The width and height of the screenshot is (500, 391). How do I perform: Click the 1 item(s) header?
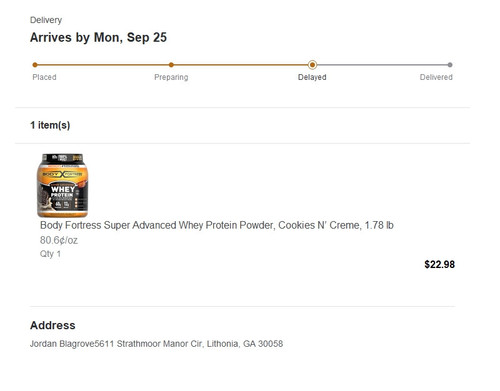point(50,125)
